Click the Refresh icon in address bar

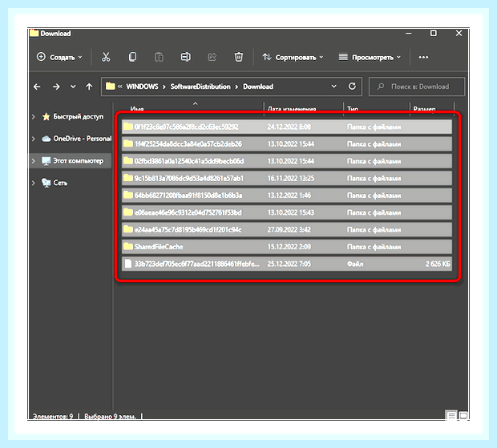coord(352,87)
